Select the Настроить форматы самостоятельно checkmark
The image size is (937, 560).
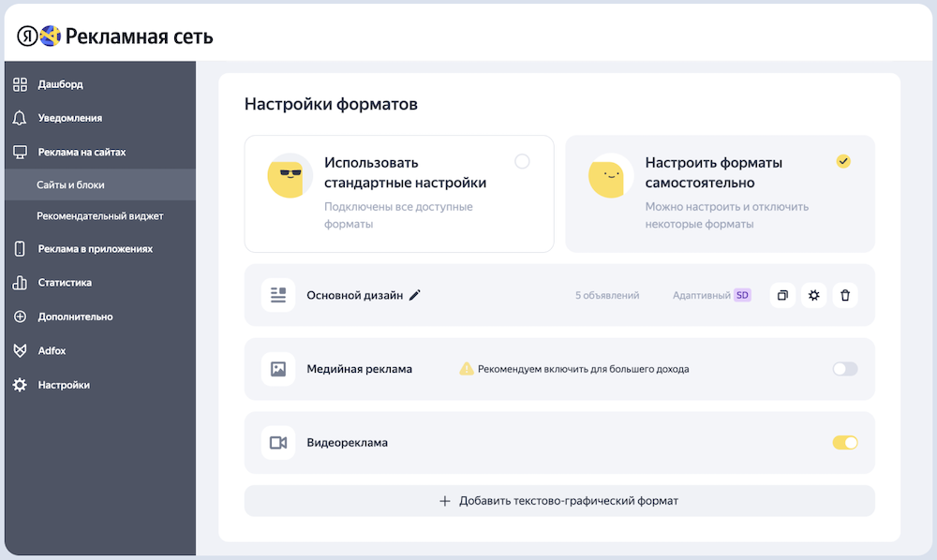coord(843,161)
